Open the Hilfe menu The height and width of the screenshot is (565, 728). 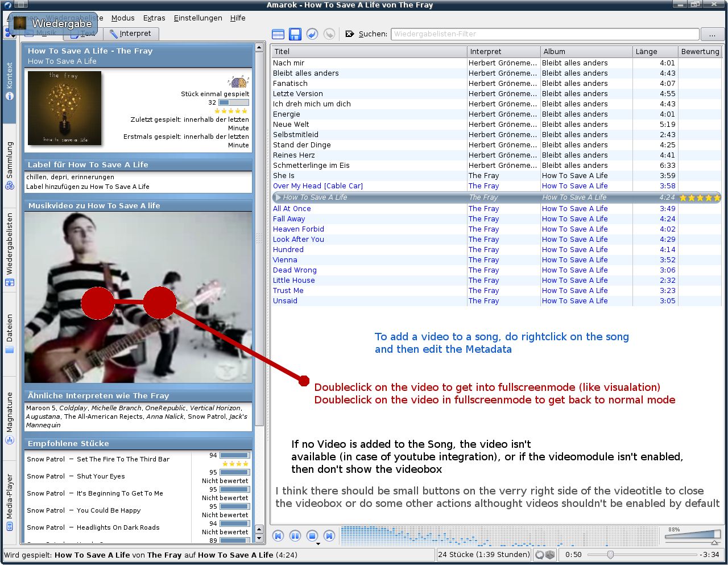coord(238,18)
